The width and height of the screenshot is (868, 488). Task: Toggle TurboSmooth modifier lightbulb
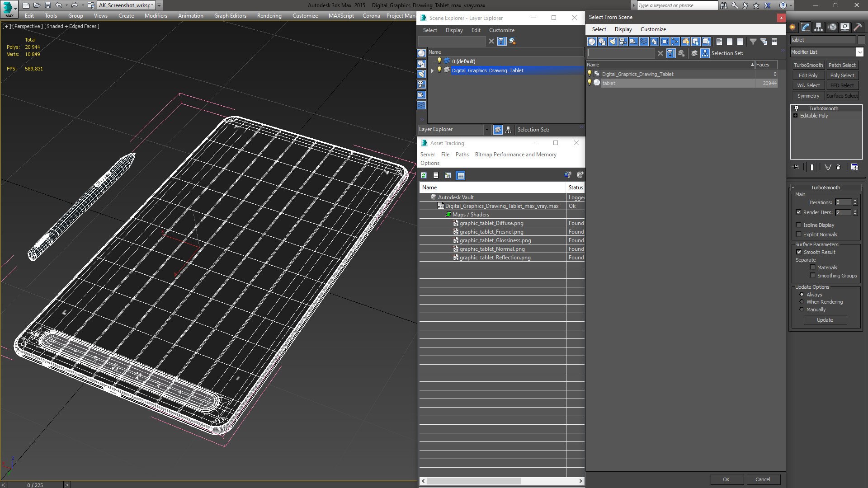click(x=797, y=108)
